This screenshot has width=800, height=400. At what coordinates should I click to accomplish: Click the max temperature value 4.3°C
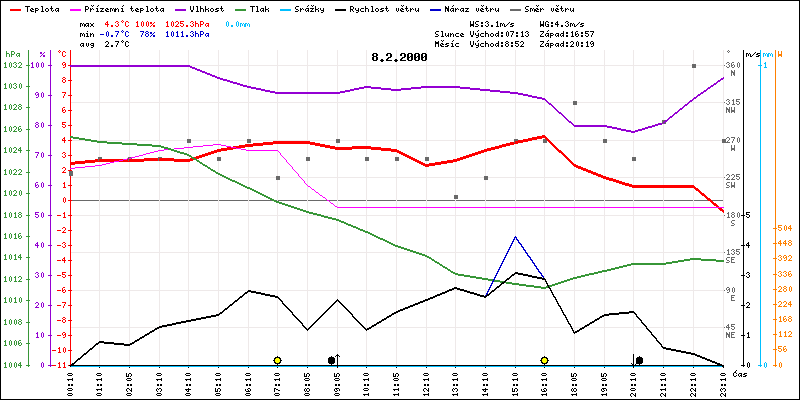pyautogui.click(x=118, y=22)
